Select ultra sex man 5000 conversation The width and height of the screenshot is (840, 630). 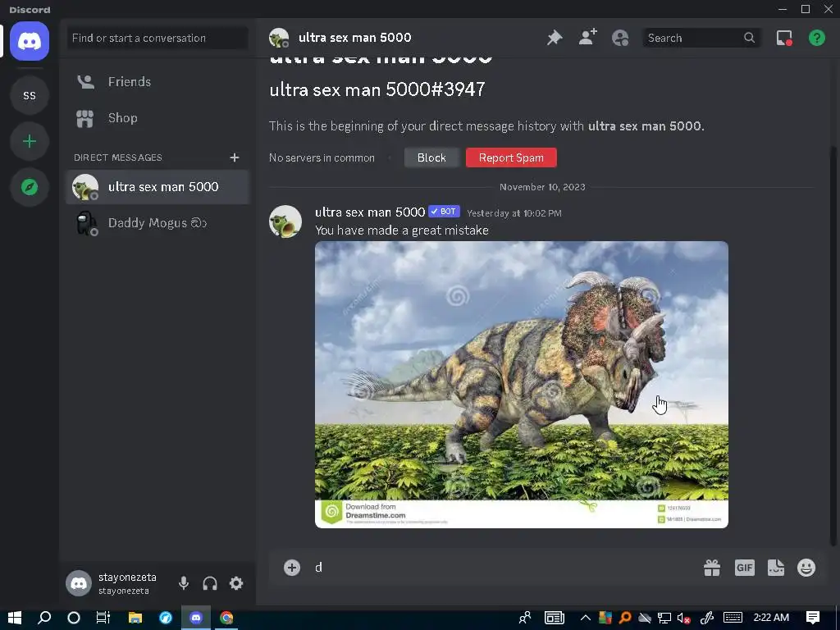pos(157,187)
